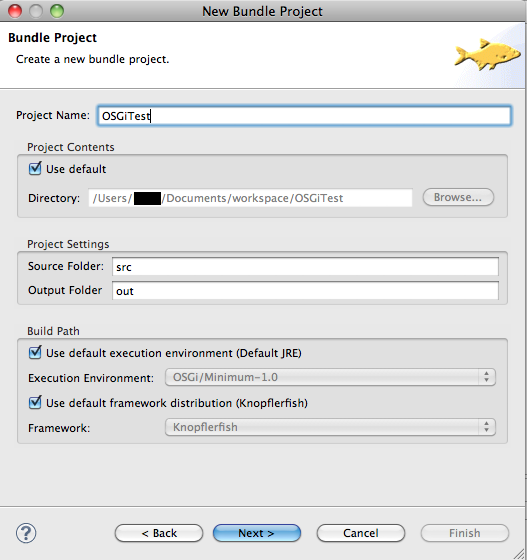Go back with the < Back button
The image size is (527, 560).
click(x=159, y=533)
